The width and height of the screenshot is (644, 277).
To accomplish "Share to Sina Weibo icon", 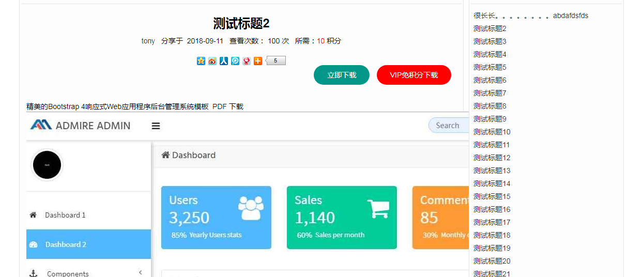I will click(x=212, y=61).
